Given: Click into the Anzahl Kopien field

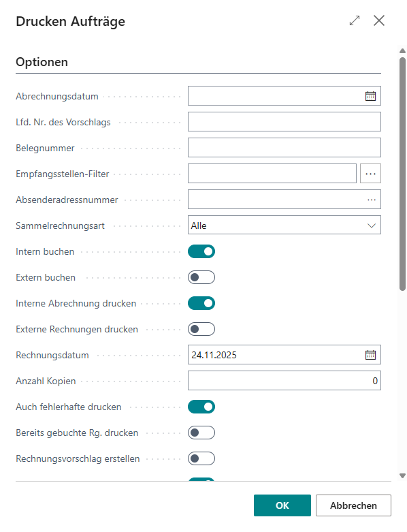Looking at the screenshot, I should click(x=284, y=380).
